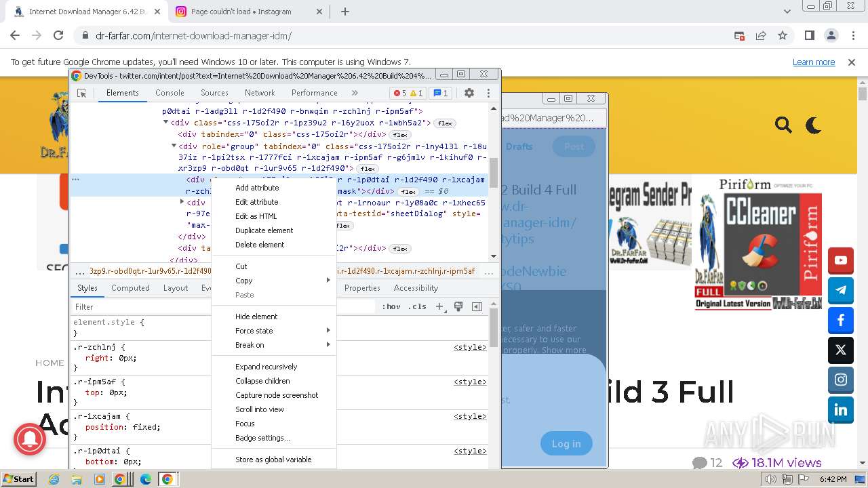Toggle the :hov element state panel
Image resolution: width=868 pixels, height=488 pixels.
click(x=391, y=306)
